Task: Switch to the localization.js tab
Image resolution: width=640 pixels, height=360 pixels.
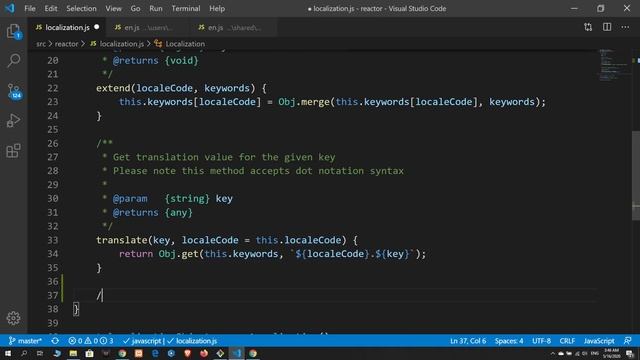Action: [67, 27]
